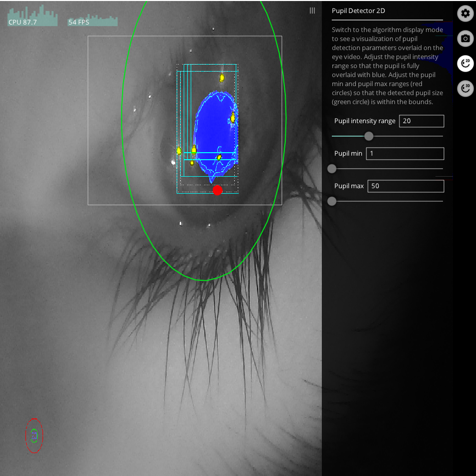Click the blue pupil overlay region
Viewport: 476px width, 476px height.
[x=215, y=134]
